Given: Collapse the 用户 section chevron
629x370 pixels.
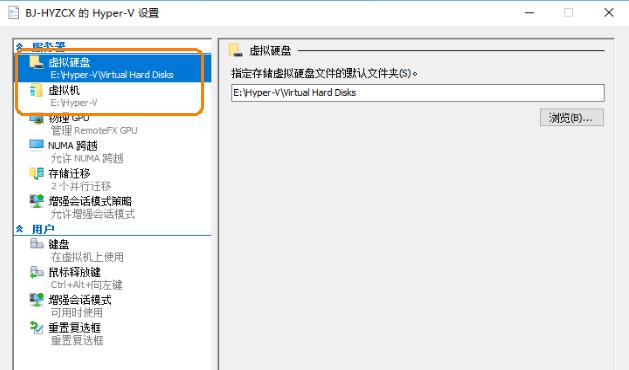Looking at the screenshot, I should tap(20, 229).
